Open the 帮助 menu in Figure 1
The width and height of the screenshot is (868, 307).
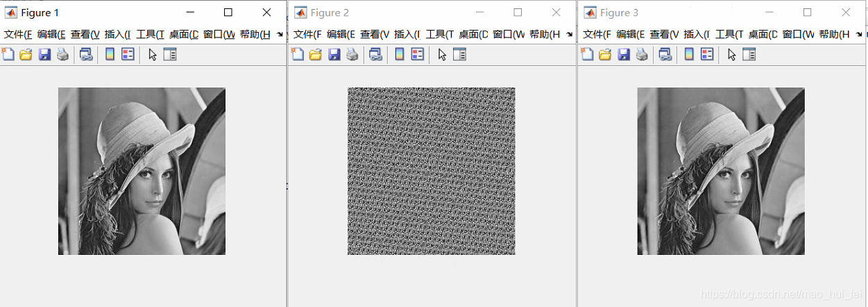255,35
